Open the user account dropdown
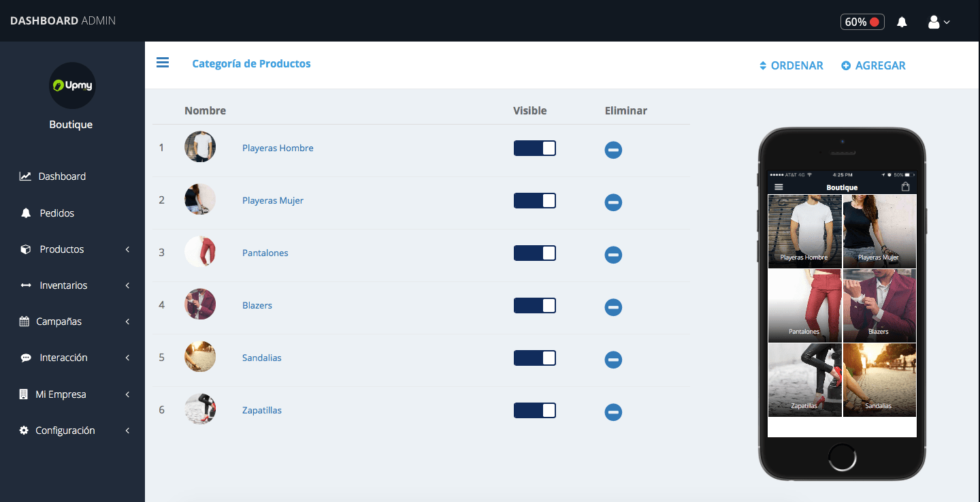 (x=938, y=22)
